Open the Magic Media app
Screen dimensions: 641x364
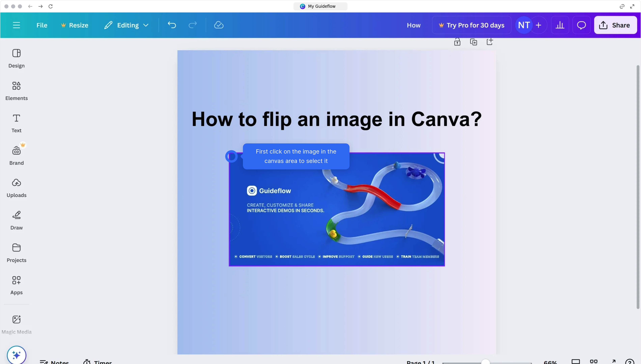17,324
